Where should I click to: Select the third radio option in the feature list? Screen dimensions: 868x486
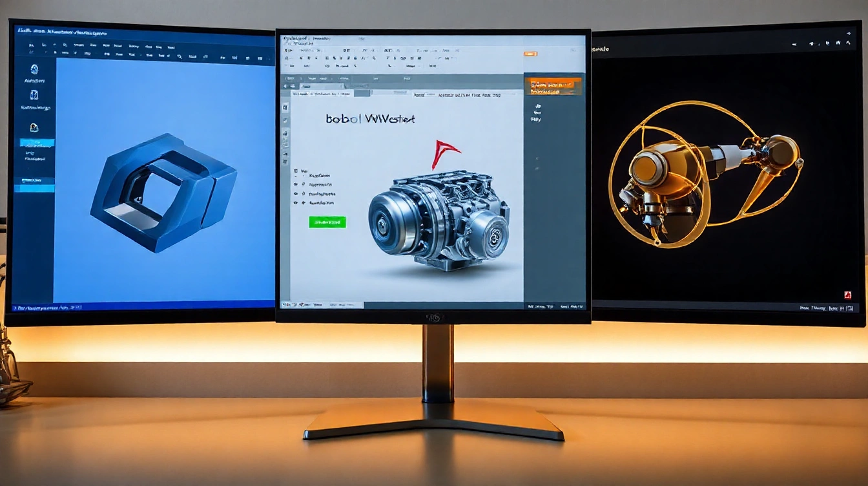click(296, 193)
